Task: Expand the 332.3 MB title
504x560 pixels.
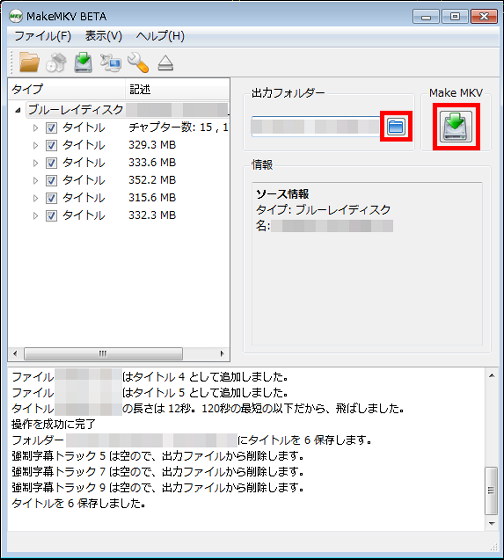Action: [x=35, y=215]
